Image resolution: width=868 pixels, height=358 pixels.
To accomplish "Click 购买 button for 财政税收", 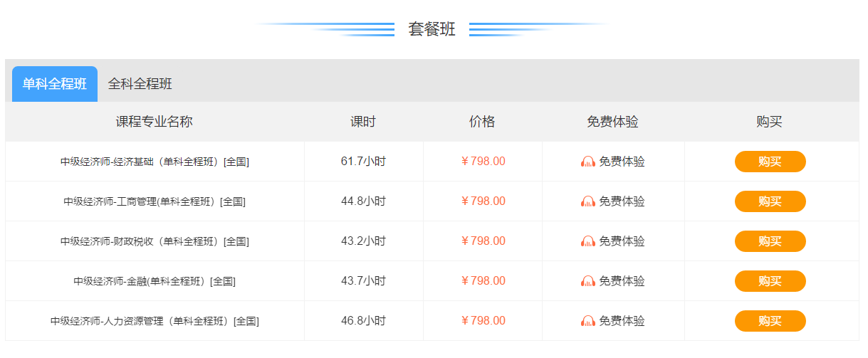I will [x=770, y=241].
